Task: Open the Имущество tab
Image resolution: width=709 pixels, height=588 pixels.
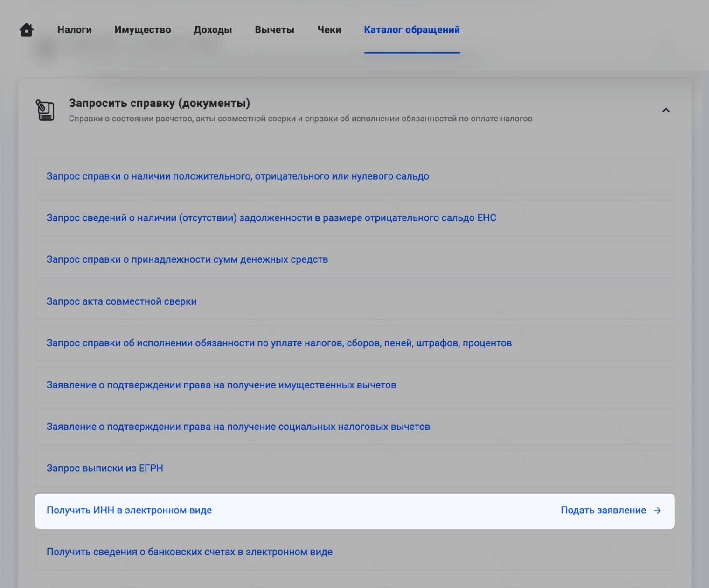Action: click(143, 30)
